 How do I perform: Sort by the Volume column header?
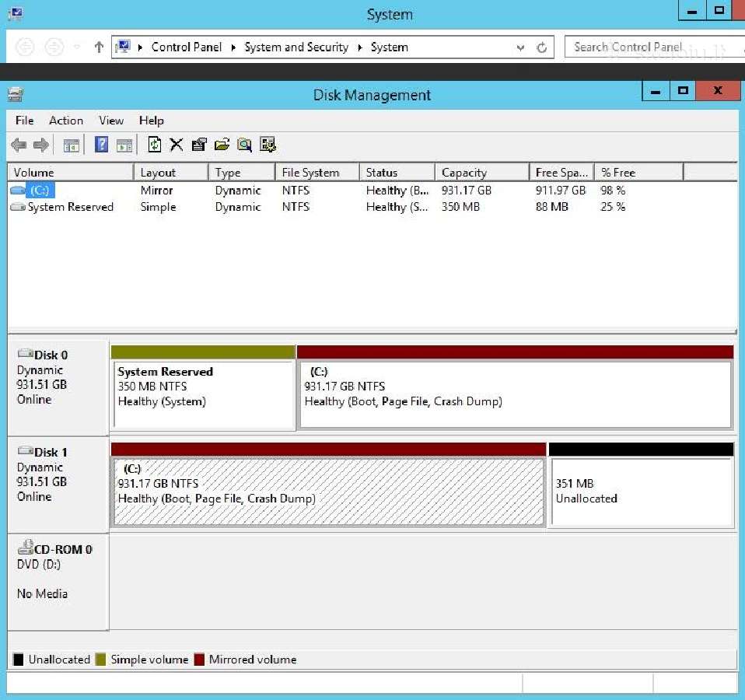point(70,173)
